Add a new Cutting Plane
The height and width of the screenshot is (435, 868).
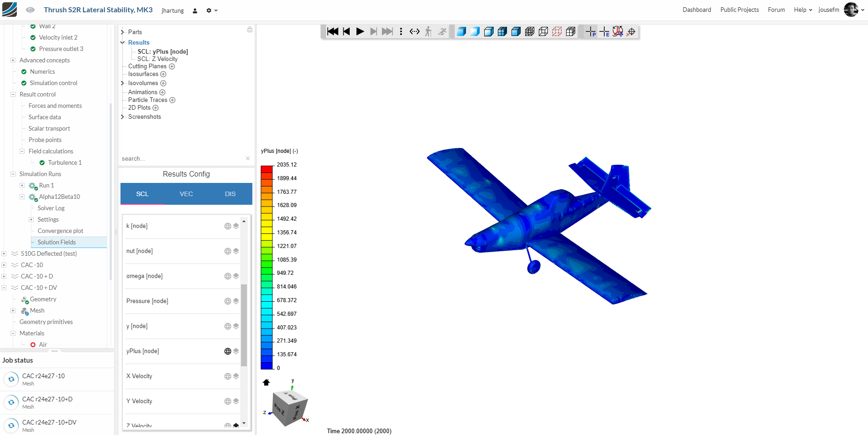pyautogui.click(x=172, y=66)
